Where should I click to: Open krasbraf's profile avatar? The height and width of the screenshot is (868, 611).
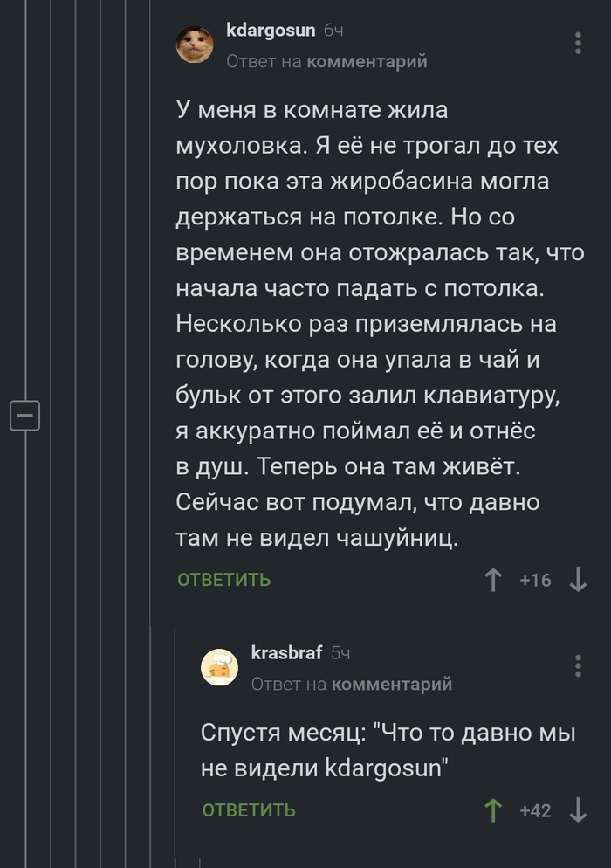coord(220,667)
